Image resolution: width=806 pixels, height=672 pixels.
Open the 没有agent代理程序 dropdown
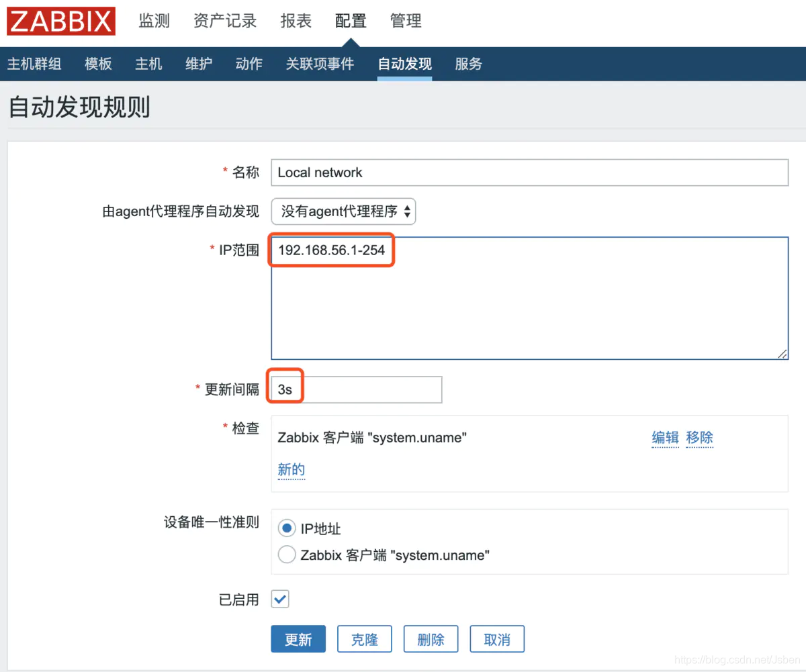point(344,211)
